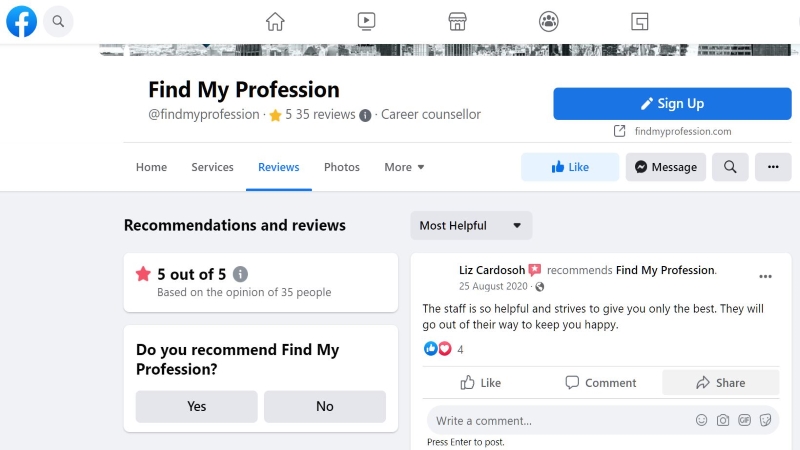Screen dimensions: 800x450
Task: Click the Write a comment field
Action: pyautogui.click(x=561, y=420)
